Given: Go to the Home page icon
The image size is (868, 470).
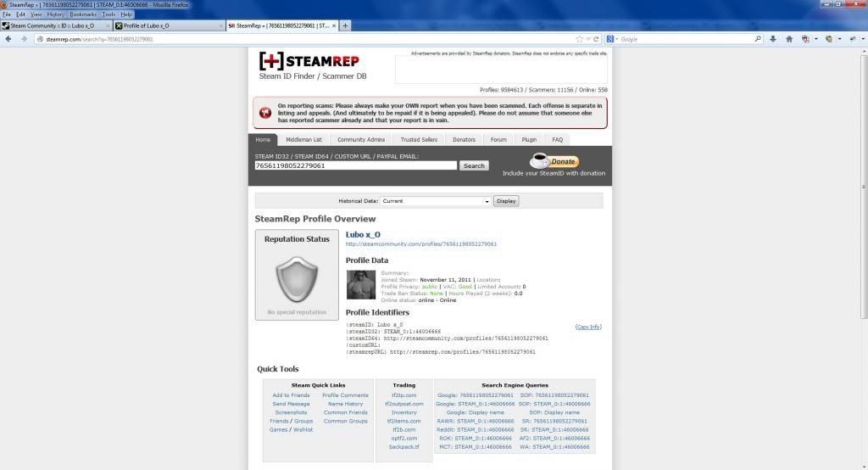Looking at the screenshot, I should [789, 39].
